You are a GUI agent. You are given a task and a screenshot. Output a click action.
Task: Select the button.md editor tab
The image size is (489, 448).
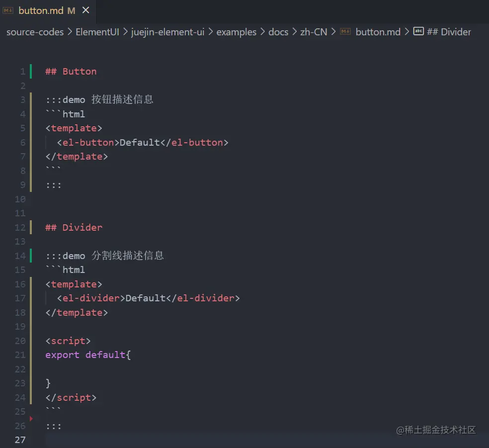(48, 11)
